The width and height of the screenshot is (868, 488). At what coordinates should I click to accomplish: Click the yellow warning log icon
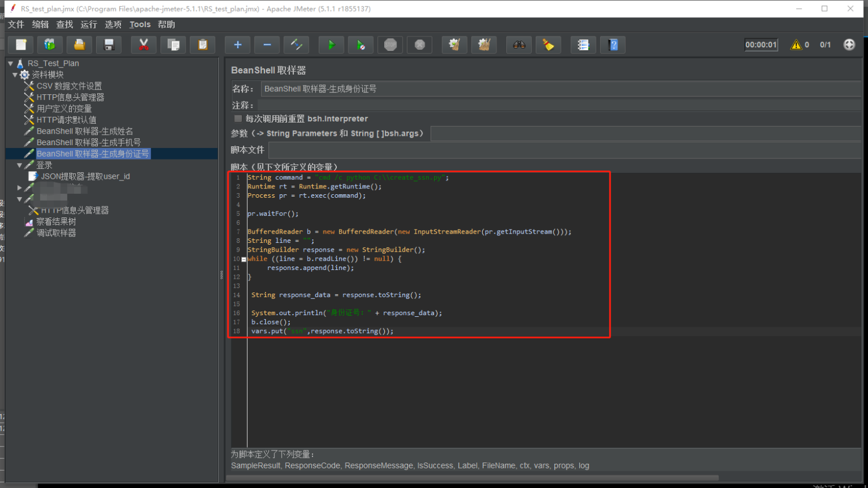(x=796, y=45)
